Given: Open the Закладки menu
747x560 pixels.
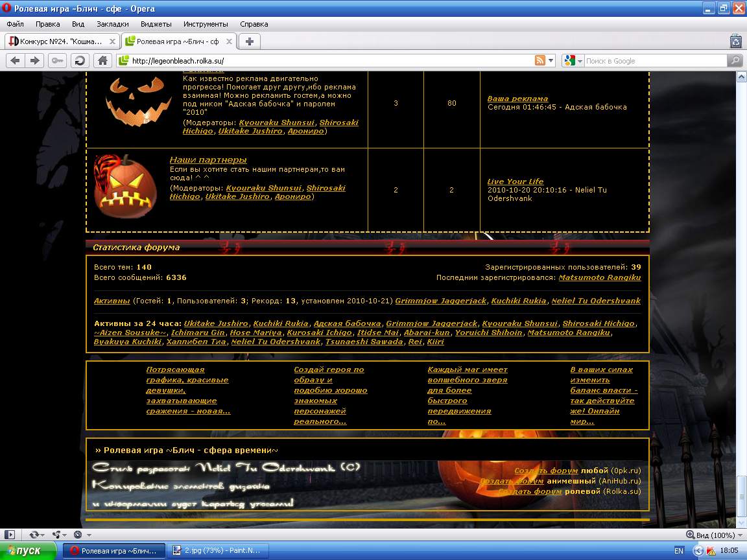Looking at the screenshot, I should 112,24.
